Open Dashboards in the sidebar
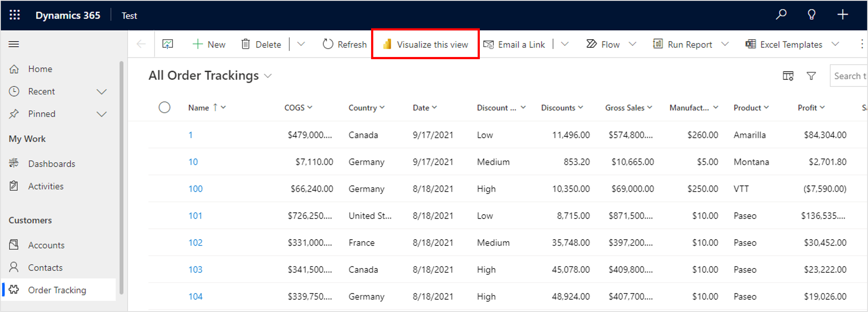The width and height of the screenshot is (868, 312). click(x=52, y=164)
